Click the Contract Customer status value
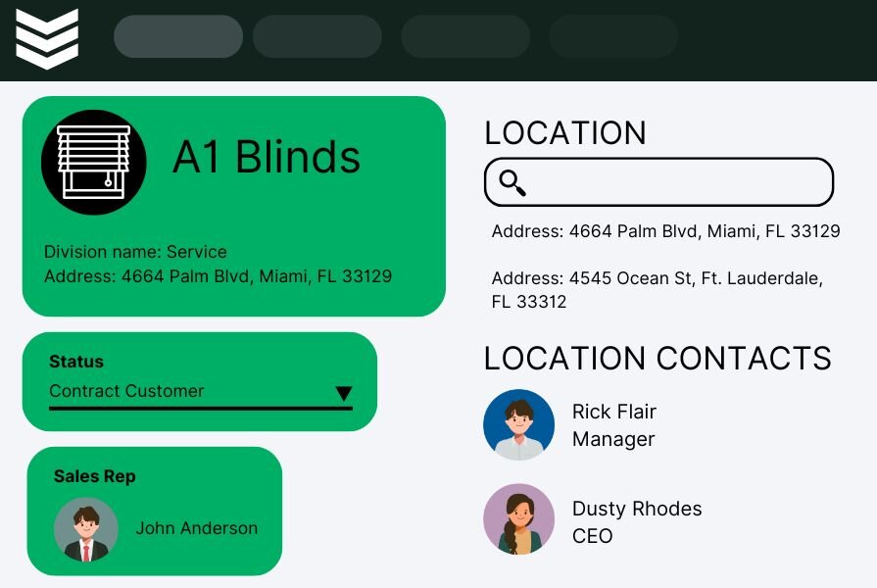Screen dimensions: 877x588 click(x=126, y=391)
